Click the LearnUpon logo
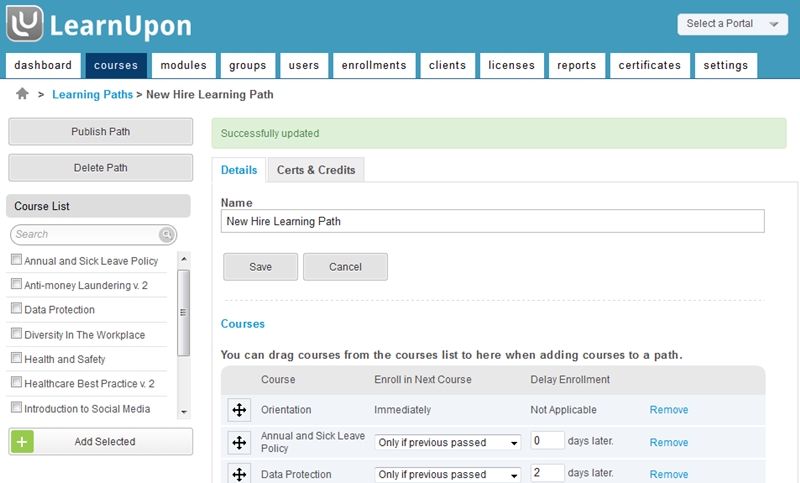This screenshot has width=800, height=483. [99, 25]
